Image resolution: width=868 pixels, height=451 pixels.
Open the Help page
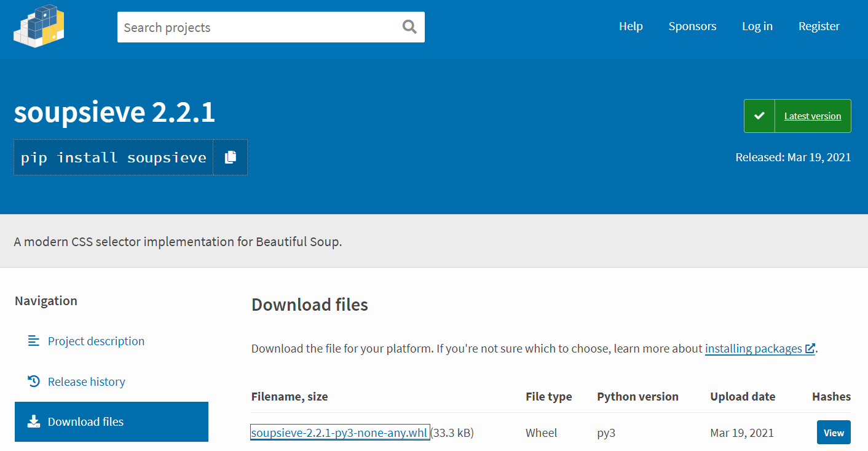pos(631,26)
